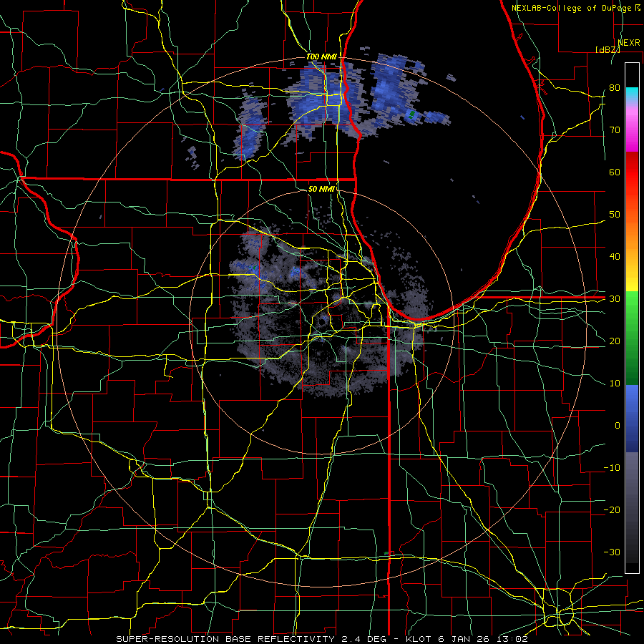Select the 70 value on dBZ scale
Image resolution: width=644 pixels, height=644 pixels.
(x=615, y=130)
